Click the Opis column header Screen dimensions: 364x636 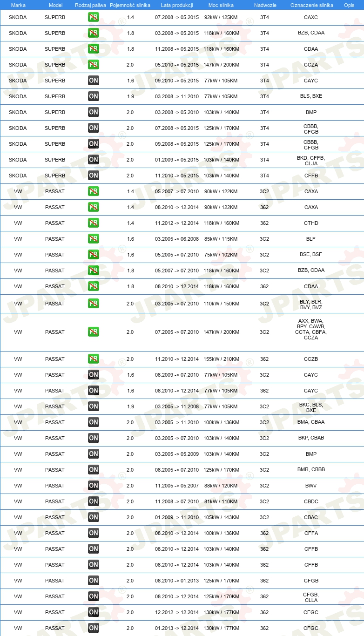(x=349, y=5)
